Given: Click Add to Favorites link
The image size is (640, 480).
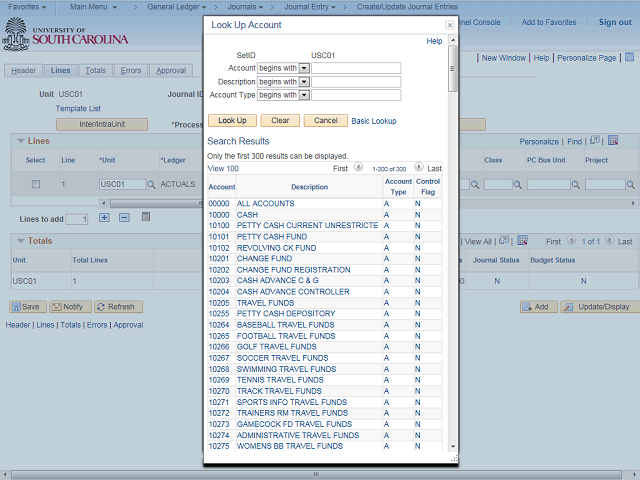Looking at the screenshot, I should coord(549,22).
